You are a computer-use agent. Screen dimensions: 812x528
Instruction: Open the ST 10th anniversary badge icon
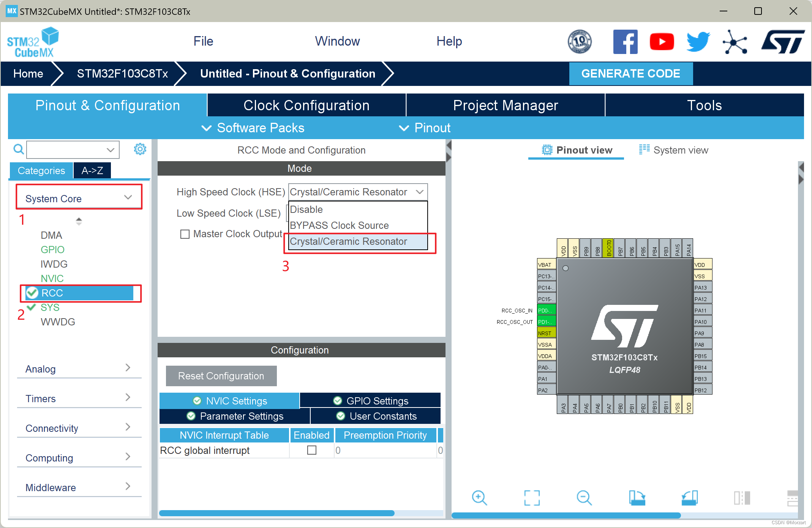point(580,41)
